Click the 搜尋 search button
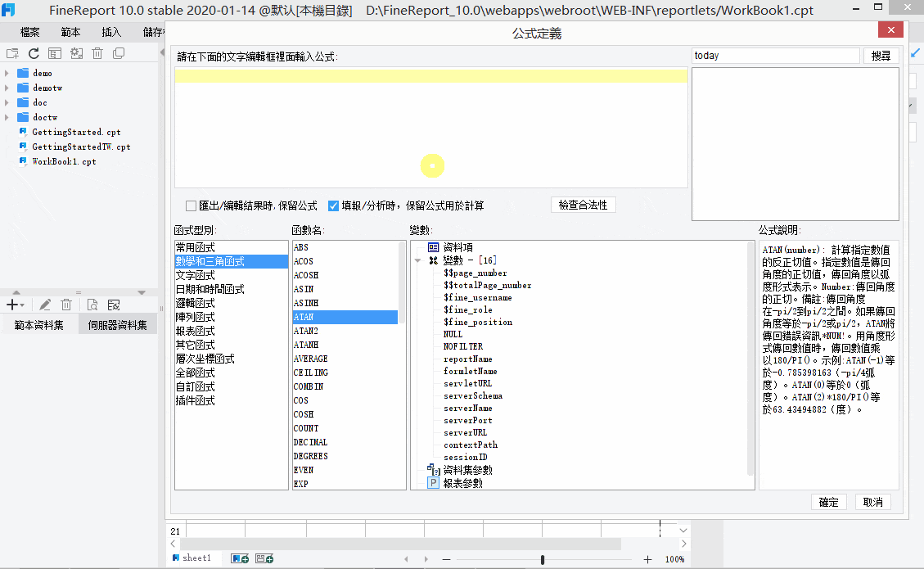This screenshot has width=924, height=569. pos(881,56)
